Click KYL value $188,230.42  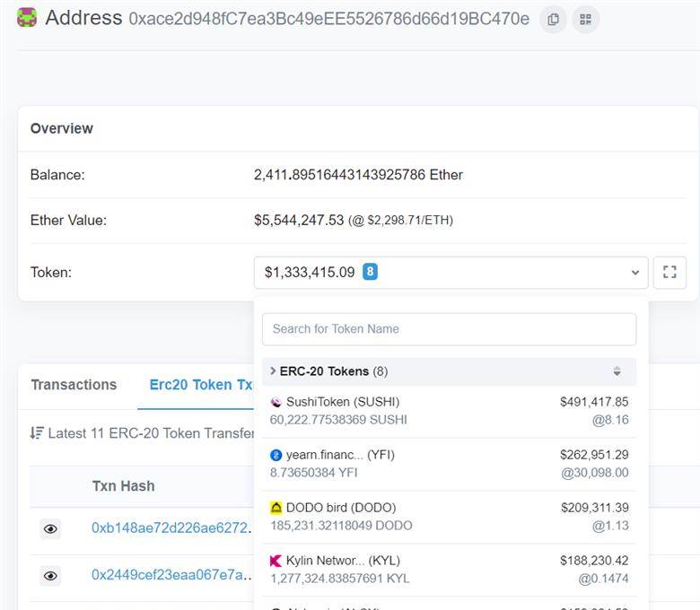coord(594,561)
